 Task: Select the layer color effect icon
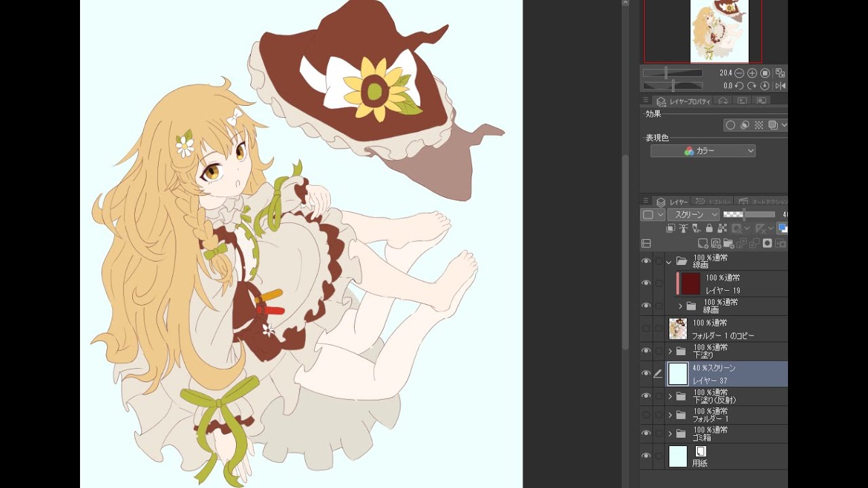773,125
